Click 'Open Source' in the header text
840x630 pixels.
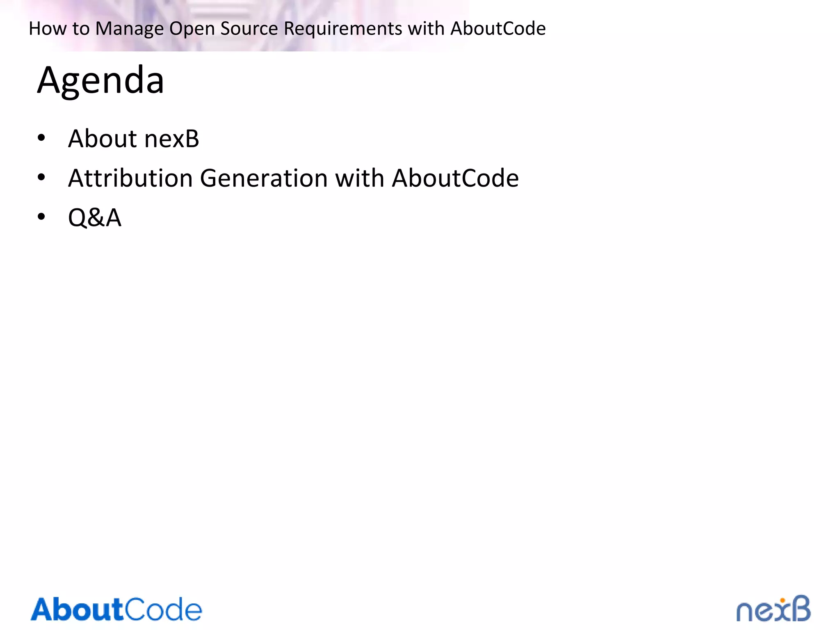[x=224, y=29]
